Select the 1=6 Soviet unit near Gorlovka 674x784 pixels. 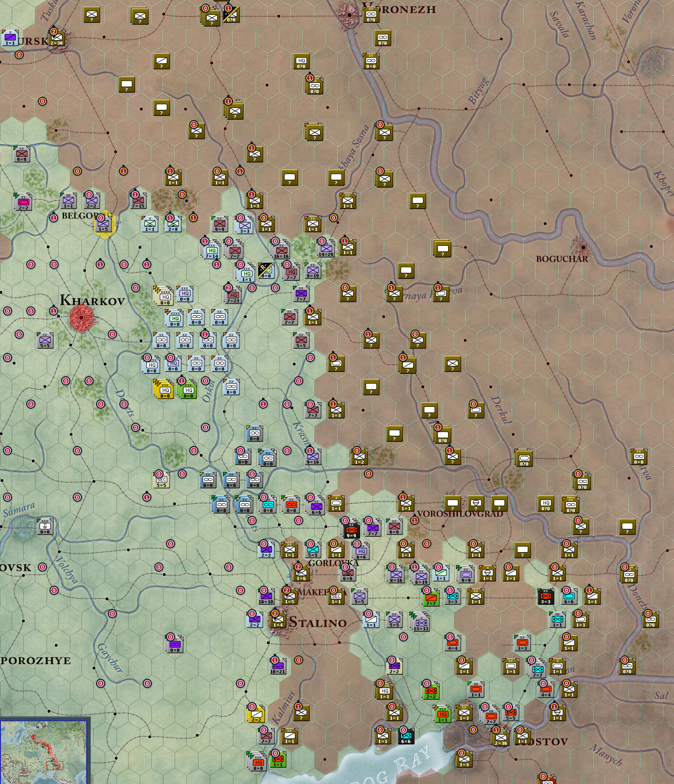click(301, 573)
